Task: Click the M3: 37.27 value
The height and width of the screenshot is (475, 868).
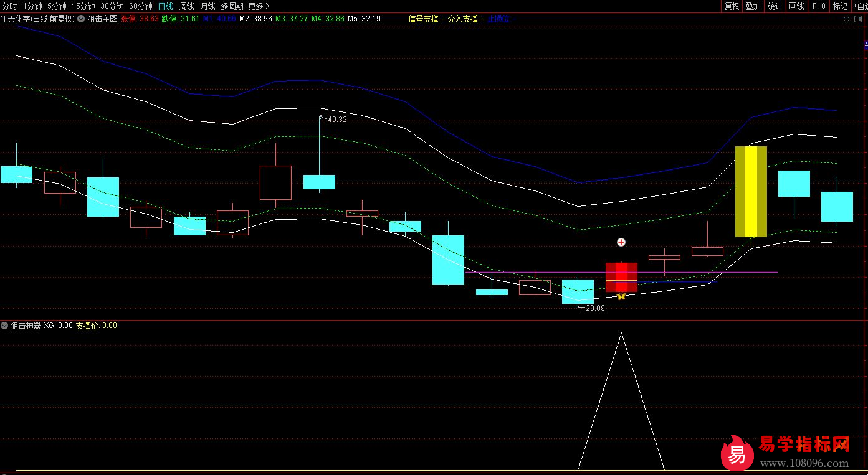Action: (x=292, y=19)
